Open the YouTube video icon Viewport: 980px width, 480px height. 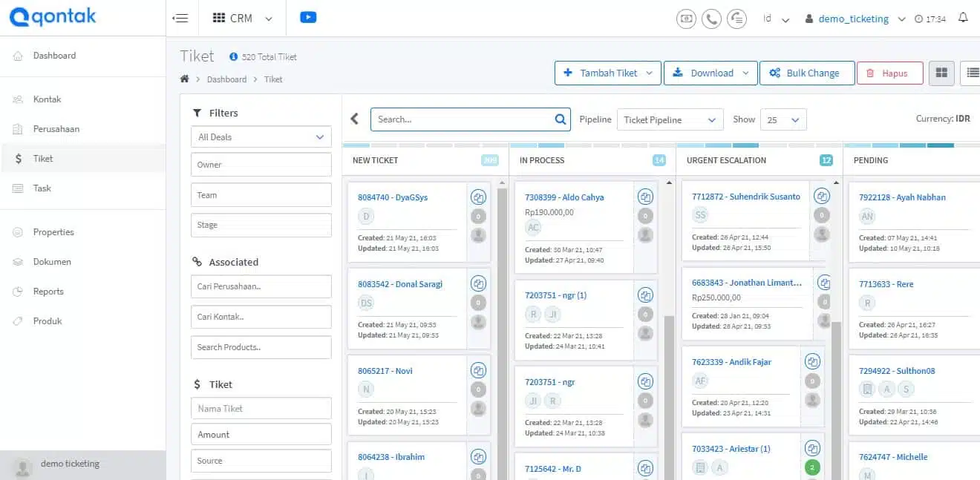(x=308, y=18)
